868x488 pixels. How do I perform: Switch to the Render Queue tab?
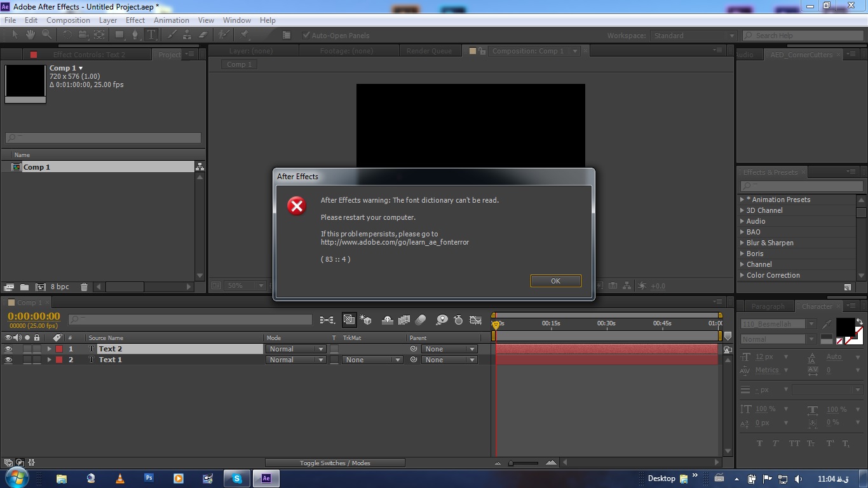coord(429,51)
